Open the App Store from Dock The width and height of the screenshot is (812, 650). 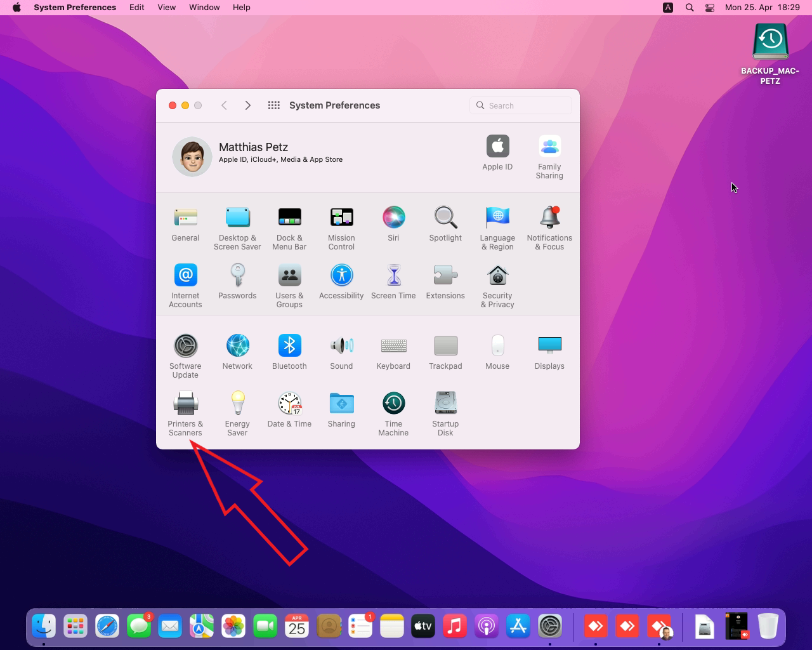coord(518,627)
